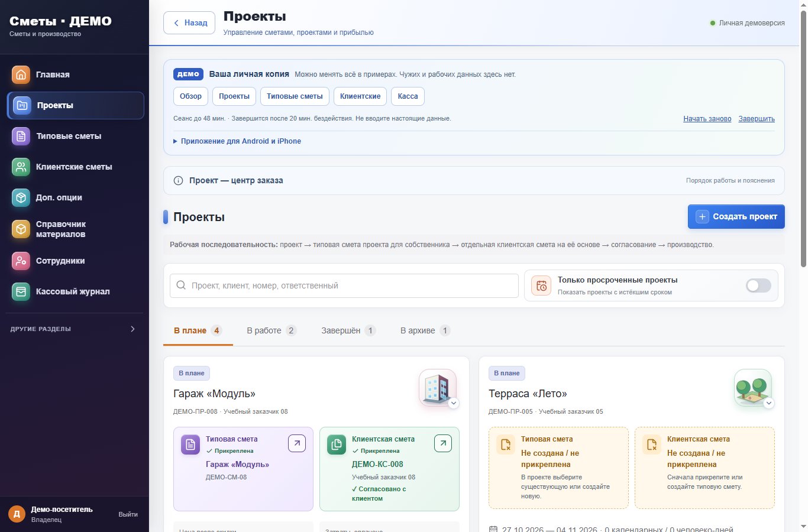The image size is (808, 532).
Task: Open client estimate ДЕМО-КС-008 arrow icon
Action: (443, 443)
